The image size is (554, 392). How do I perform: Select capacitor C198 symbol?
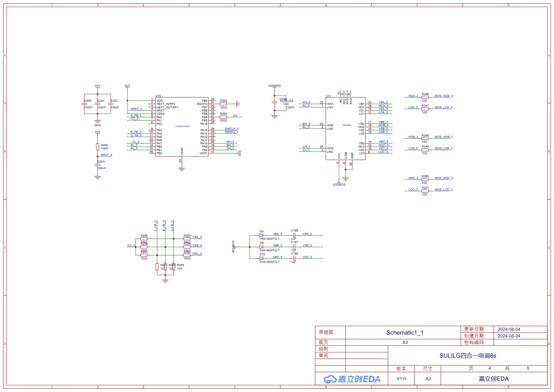pyautogui.click(x=294, y=259)
